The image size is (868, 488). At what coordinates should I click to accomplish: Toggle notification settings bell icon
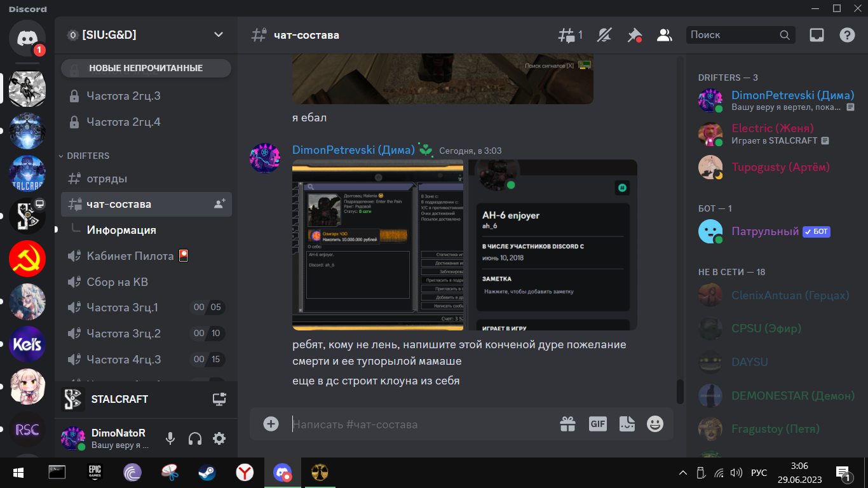pyautogui.click(x=605, y=35)
